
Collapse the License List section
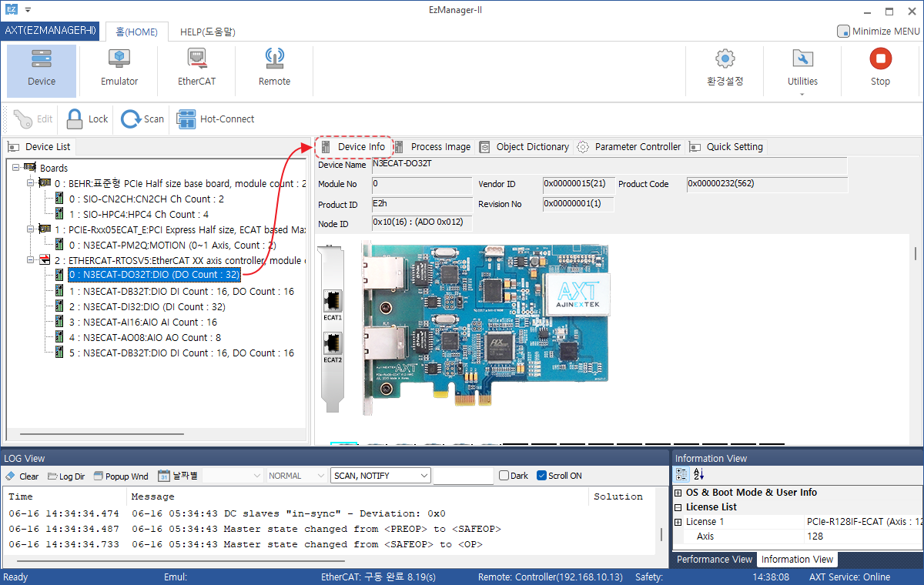[678, 507]
